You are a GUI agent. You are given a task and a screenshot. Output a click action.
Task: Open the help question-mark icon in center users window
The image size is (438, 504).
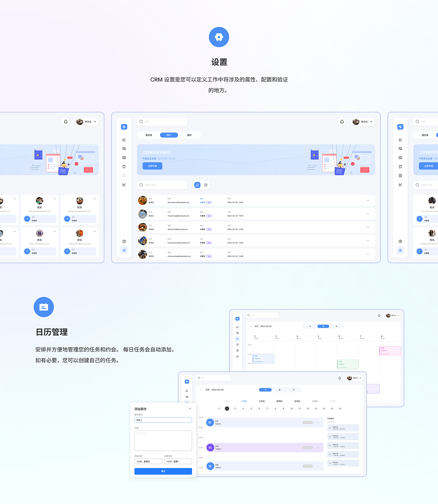124,241
